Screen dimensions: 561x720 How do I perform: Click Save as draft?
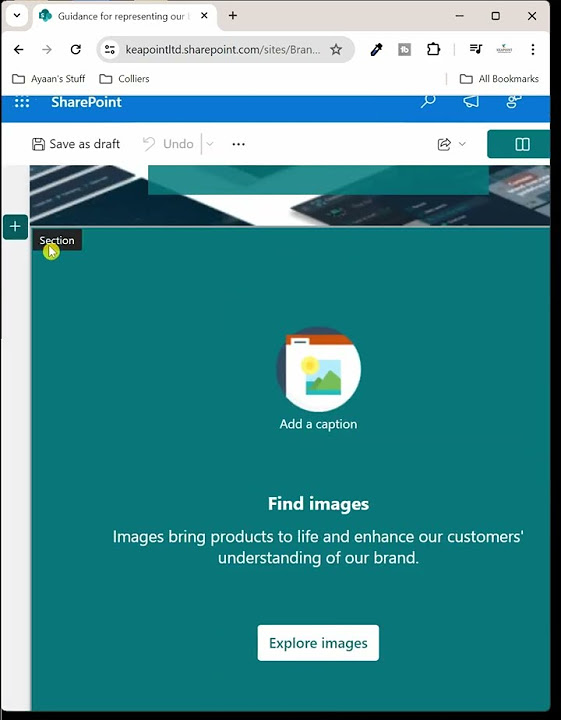[76, 144]
